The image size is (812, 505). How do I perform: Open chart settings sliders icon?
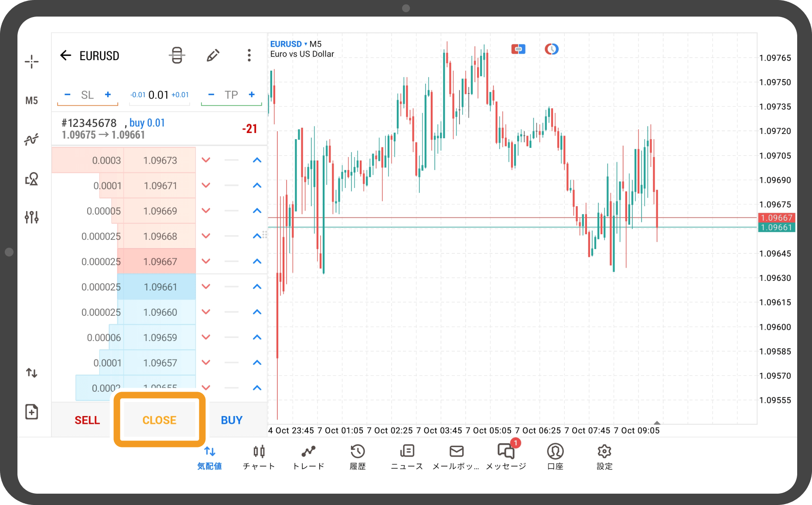(31, 217)
